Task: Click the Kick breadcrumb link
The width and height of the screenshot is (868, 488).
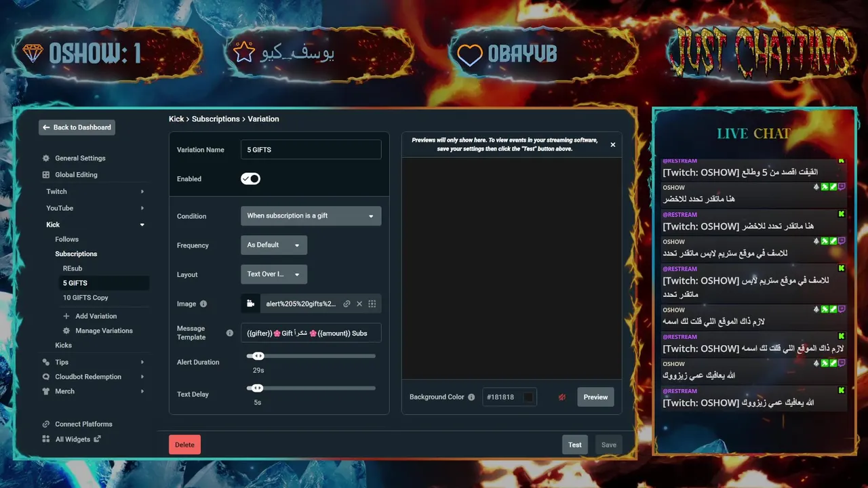Action: coord(176,119)
